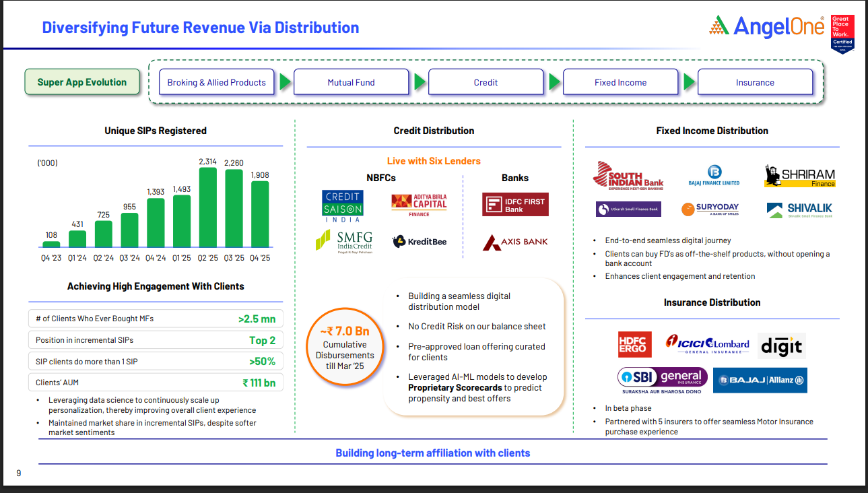Click 'Building long-term affiliation with clients' footer text
Viewport: 868px width, 493px height.
click(433, 453)
